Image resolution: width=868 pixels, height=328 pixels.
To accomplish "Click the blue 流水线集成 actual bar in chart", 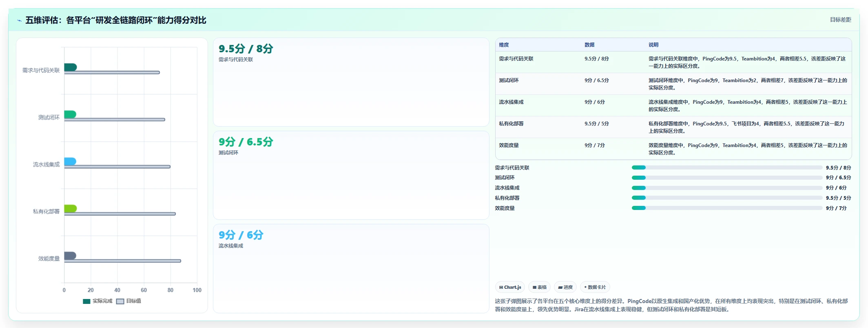I will point(70,161).
